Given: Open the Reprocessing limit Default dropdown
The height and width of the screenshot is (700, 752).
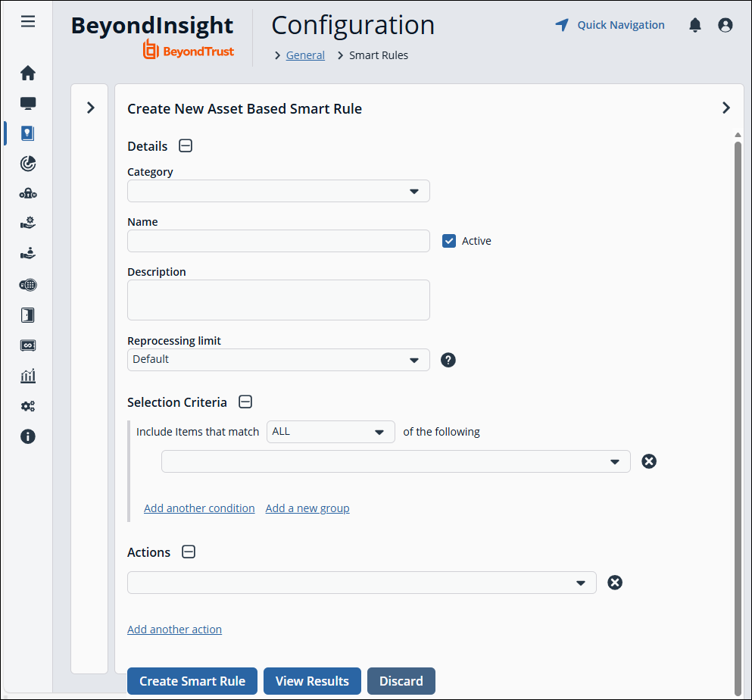Looking at the screenshot, I should (x=278, y=360).
